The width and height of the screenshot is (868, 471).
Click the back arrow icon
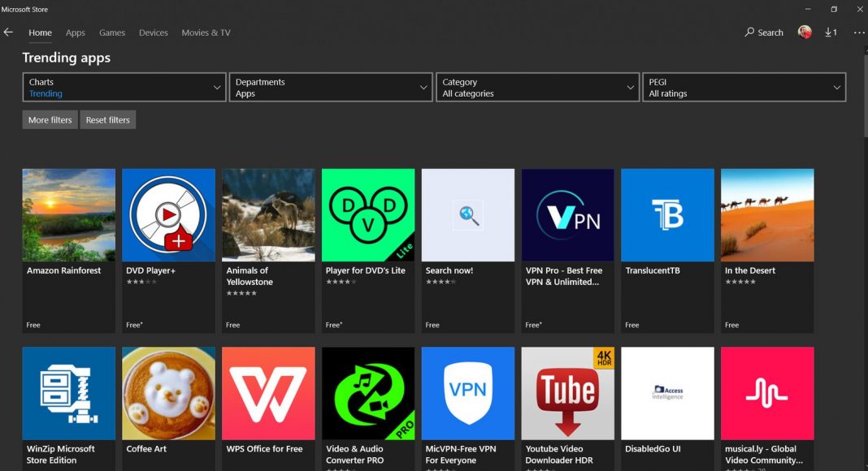[8, 32]
